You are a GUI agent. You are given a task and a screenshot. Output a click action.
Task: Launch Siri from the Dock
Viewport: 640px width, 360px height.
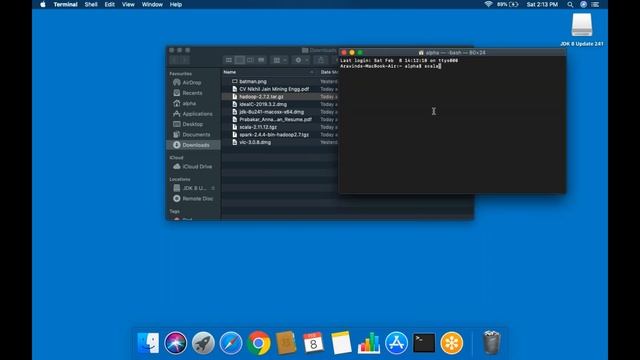pyautogui.click(x=176, y=343)
